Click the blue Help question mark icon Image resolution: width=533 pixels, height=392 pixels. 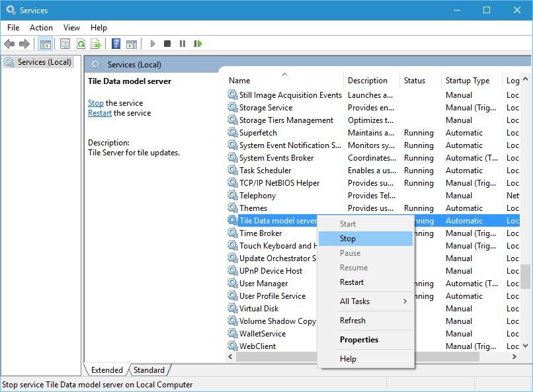[x=116, y=44]
